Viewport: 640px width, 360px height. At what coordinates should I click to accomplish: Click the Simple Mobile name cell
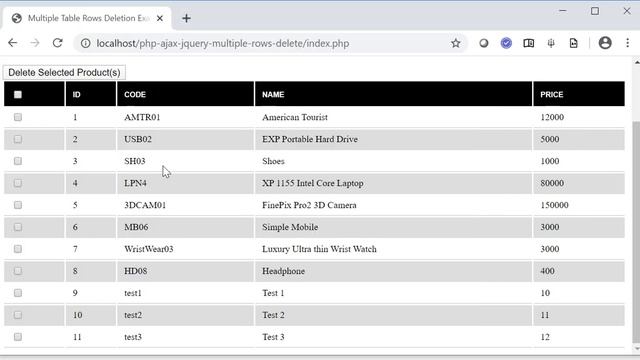[x=393, y=227]
